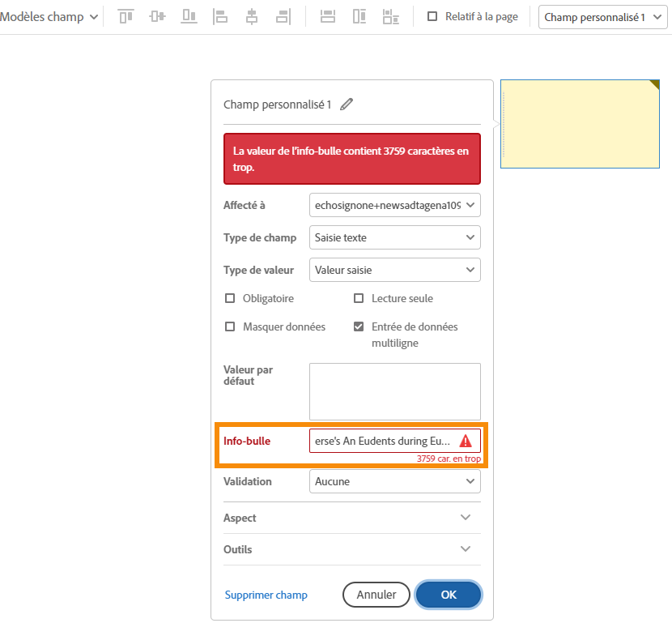The width and height of the screenshot is (672, 623).
Task: Open the Affecté à dropdown
Action: click(x=395, y=206)
